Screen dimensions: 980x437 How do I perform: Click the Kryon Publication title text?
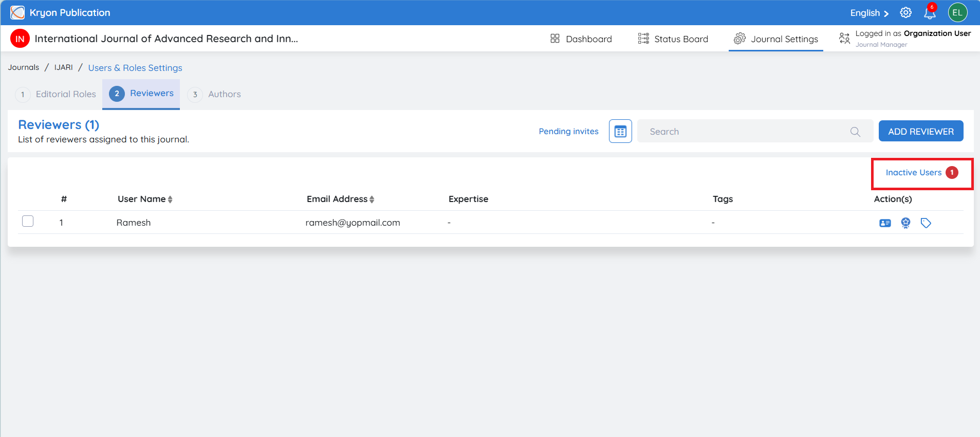[x=70, y=13]
